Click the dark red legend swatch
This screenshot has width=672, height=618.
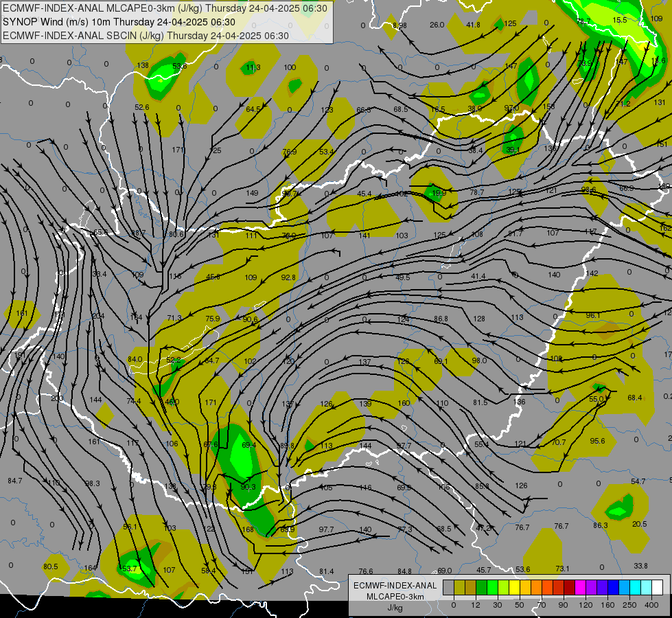569,587
